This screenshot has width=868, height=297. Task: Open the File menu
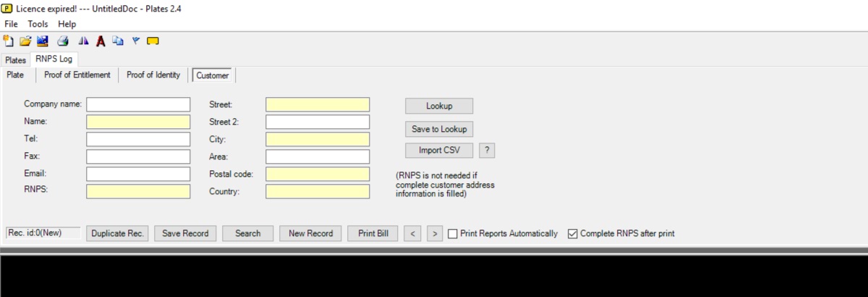click(x=11, y=24)
